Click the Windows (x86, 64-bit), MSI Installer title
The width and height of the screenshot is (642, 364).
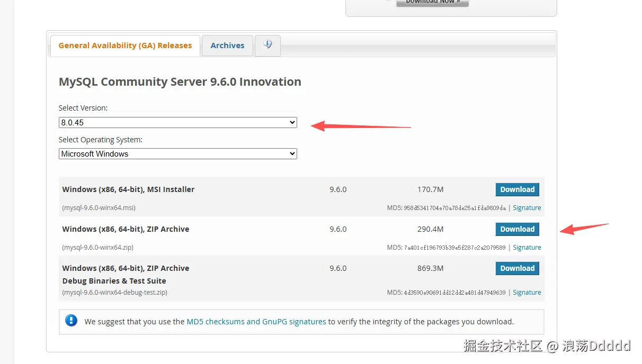pos(128,189)
